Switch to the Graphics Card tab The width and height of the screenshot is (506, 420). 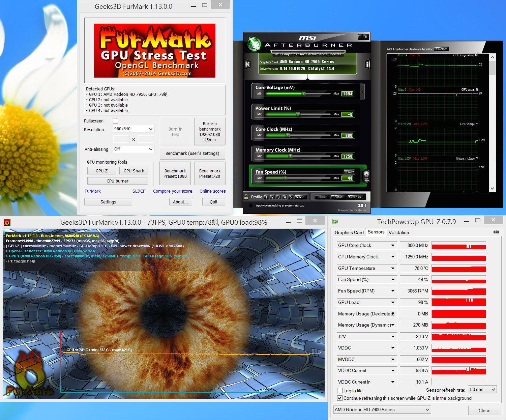(349, 232)
